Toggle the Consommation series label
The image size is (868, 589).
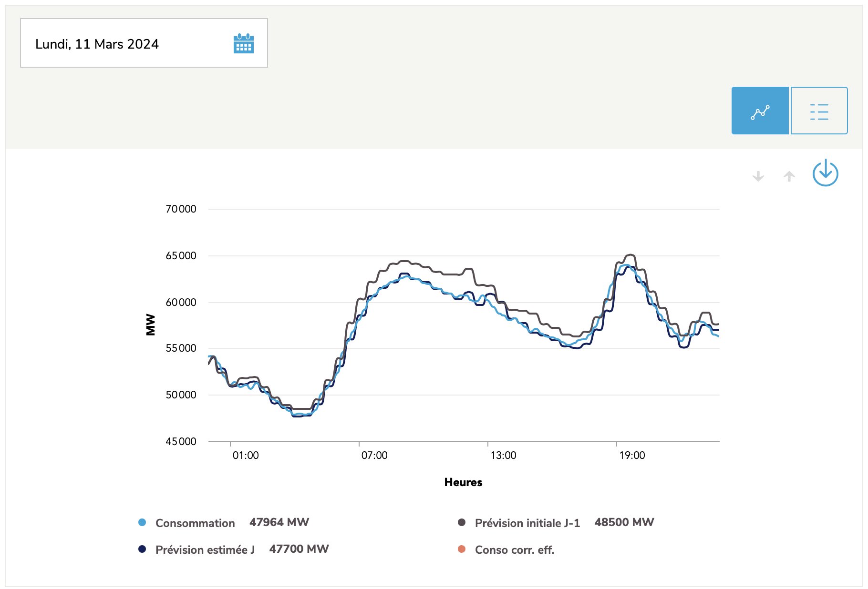click(195, 523)
